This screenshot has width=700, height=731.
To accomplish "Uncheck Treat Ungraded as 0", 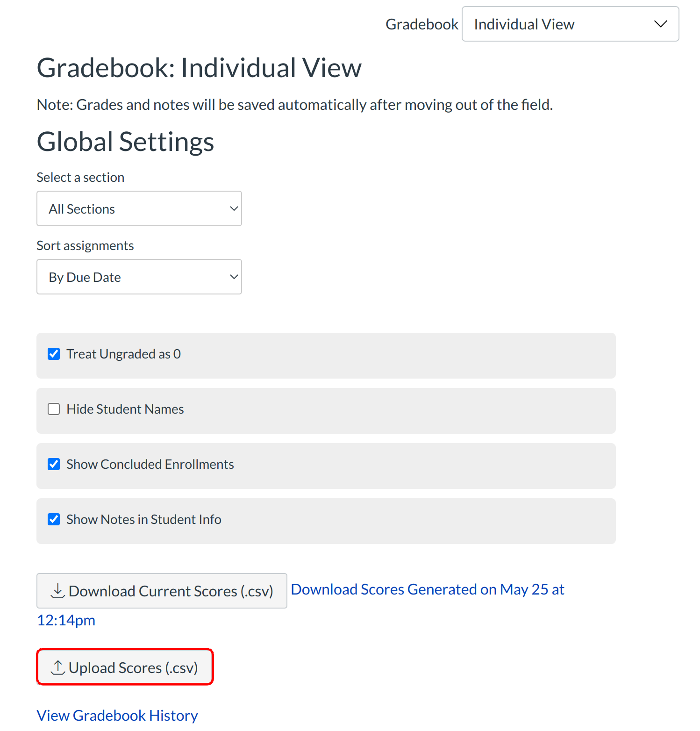I will coord(54,354).
